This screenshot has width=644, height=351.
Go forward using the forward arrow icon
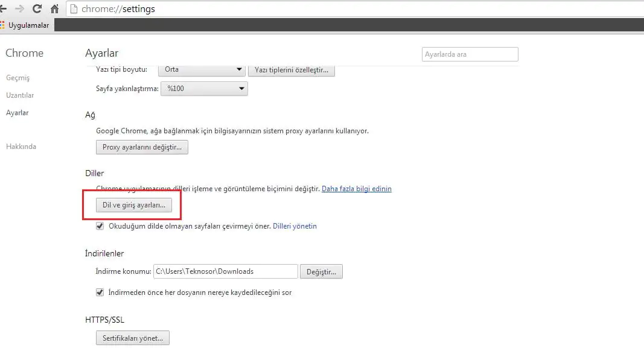click(21, 8)
